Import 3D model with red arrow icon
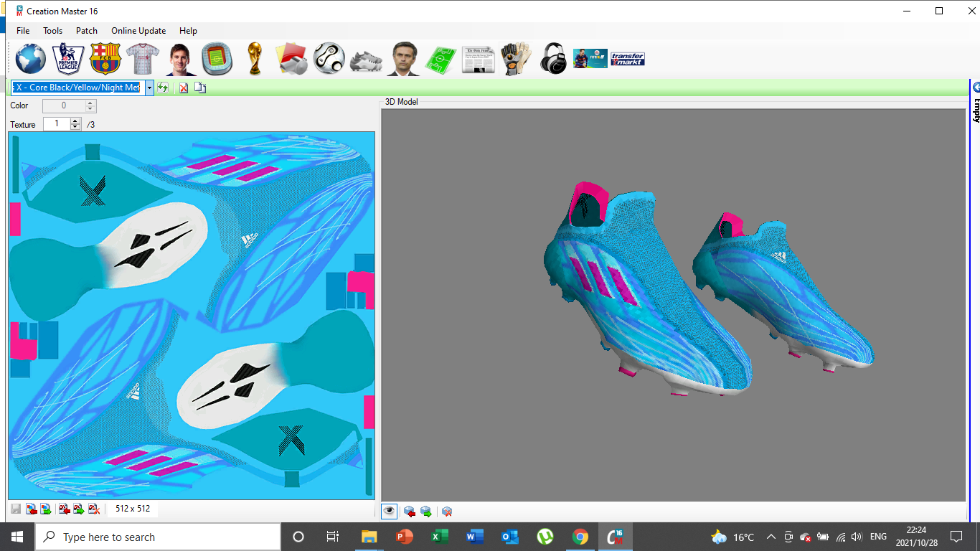Image resolution: width=980 pixels, height=551 pixels. [410, 512]
